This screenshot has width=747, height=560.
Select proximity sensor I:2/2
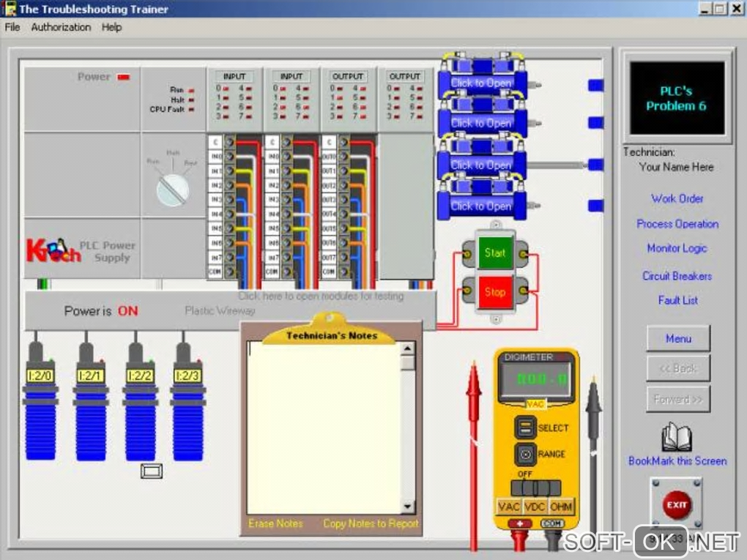coord(139,400)
